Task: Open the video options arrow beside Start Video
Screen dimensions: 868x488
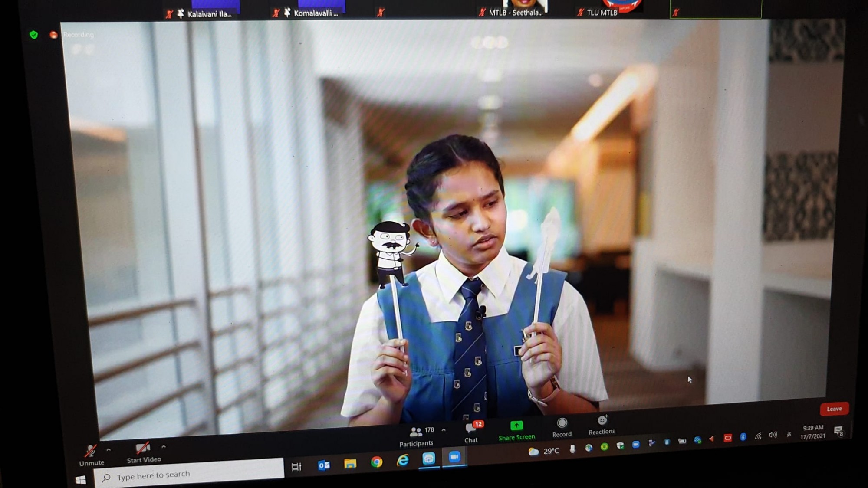Action: point(164,446)
